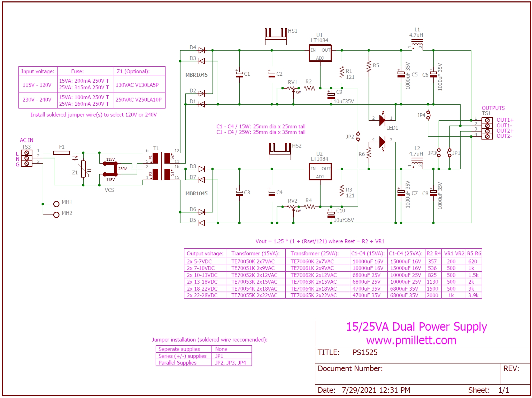Click the 115V/230V voltage selector jumper
Screen dimensions: 532x398
tap(110, 169)
